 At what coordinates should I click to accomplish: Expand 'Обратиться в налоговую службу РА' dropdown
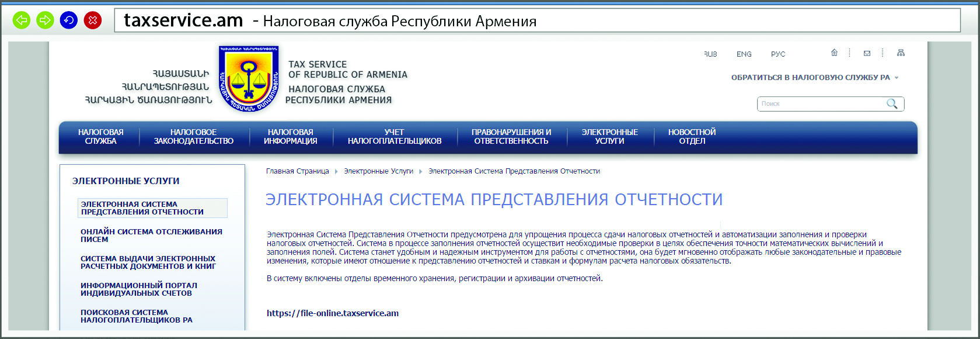(815, 78)
